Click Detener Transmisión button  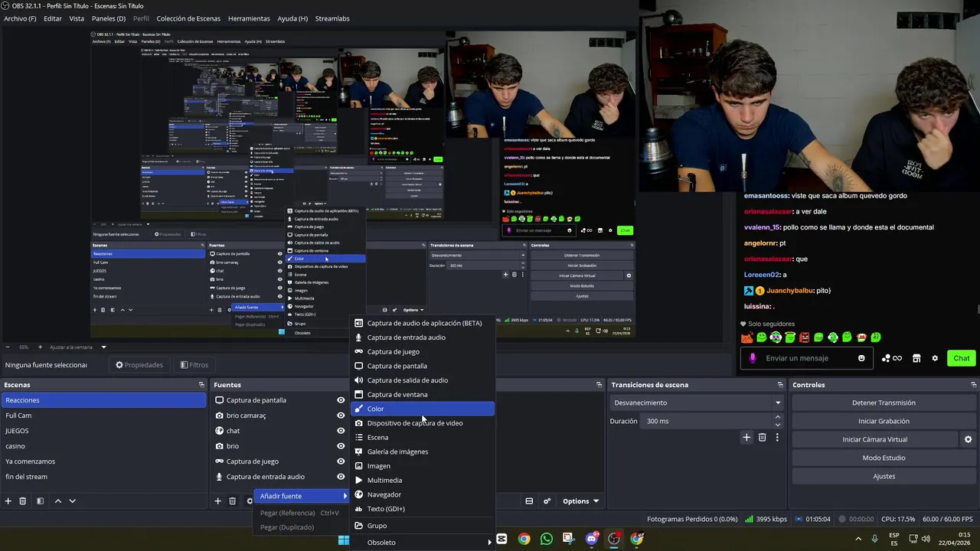click(884, 403)
